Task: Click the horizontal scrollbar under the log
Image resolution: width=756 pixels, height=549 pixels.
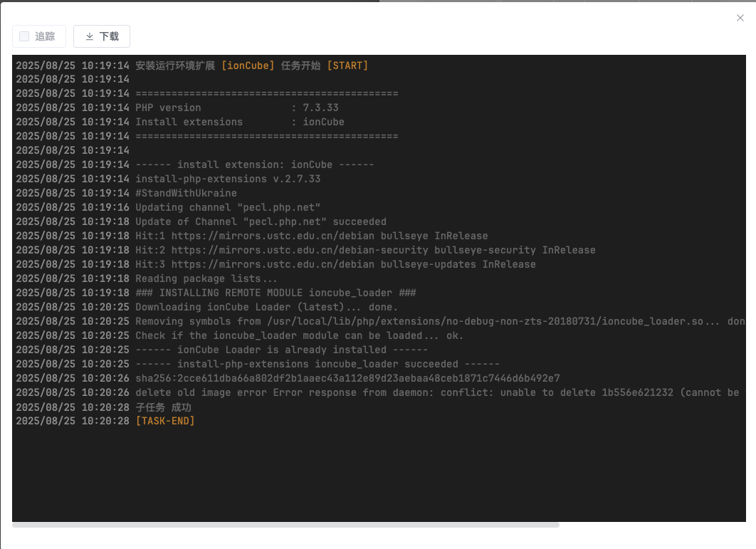Action: (285, 525)
